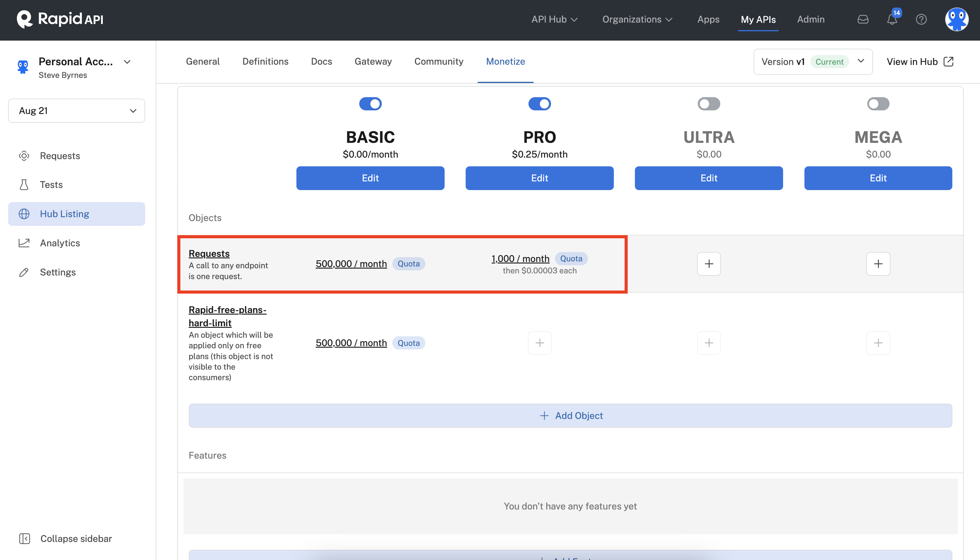Click the user avatar in header
This screenshot has height=560, width=980.
(956, 19)
